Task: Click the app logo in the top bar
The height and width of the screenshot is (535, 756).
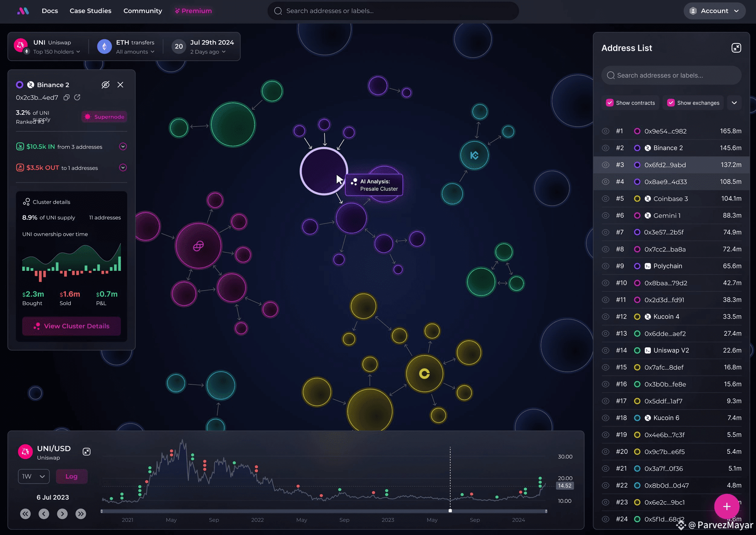Action: click(23, 11)
